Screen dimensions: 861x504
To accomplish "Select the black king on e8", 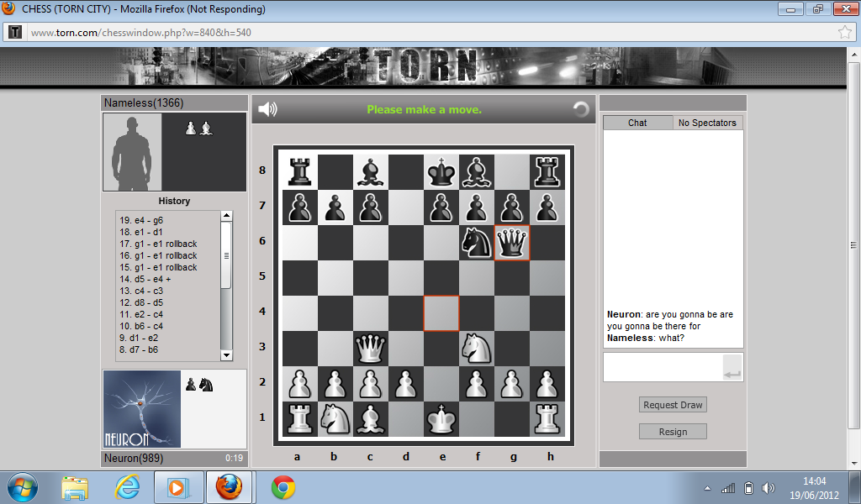I will 441,172.
